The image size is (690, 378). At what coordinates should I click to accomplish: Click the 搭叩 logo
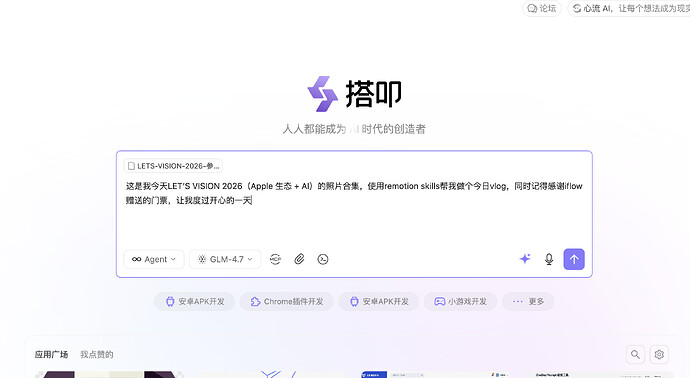pos(354,94)
